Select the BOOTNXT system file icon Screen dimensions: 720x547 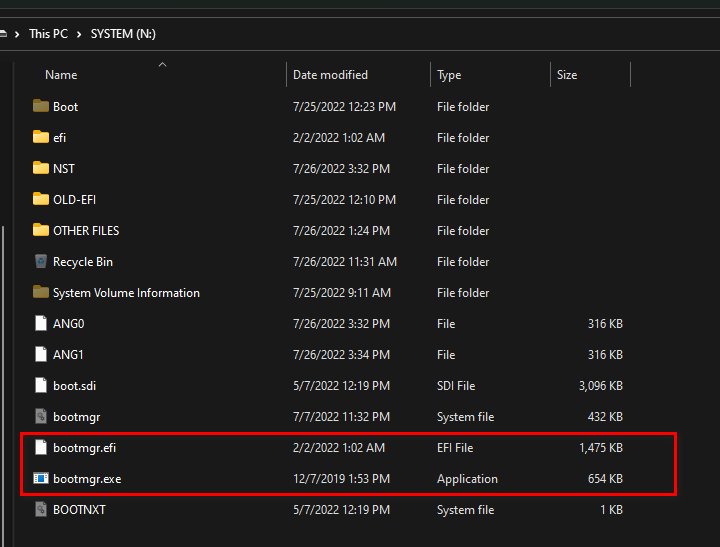pyautogui.click(x=41, y=509)
